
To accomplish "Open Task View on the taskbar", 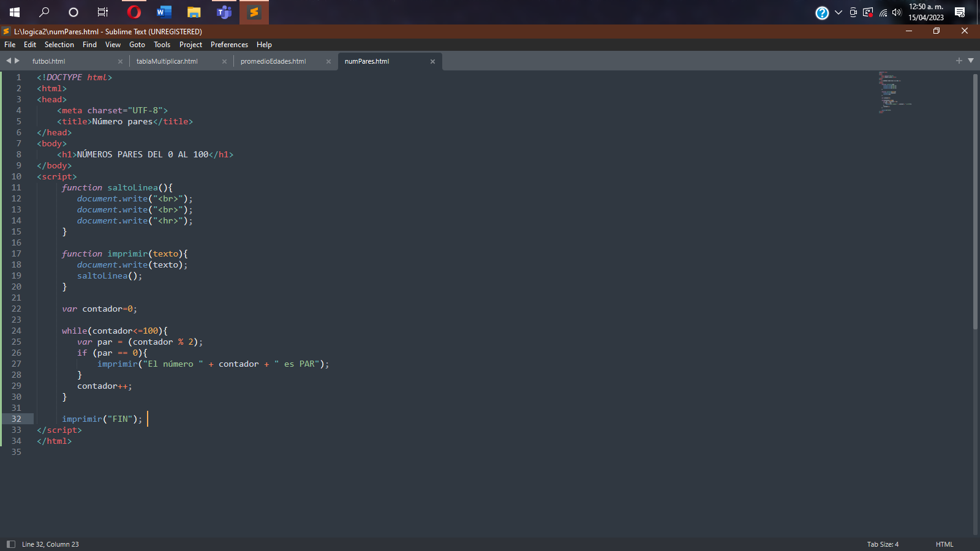I will [x=103, y=12].
